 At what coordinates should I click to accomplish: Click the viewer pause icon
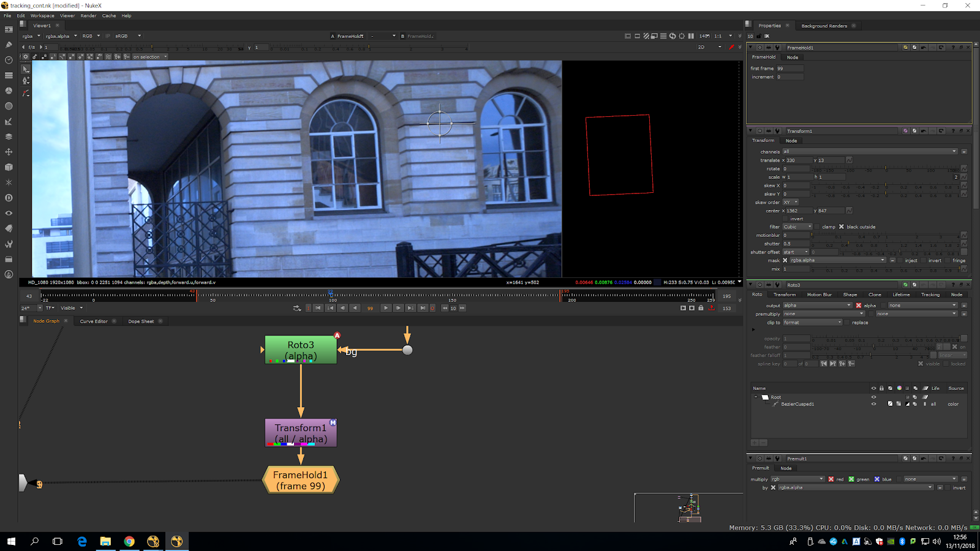pyautogui.click(x=691, y=36)
